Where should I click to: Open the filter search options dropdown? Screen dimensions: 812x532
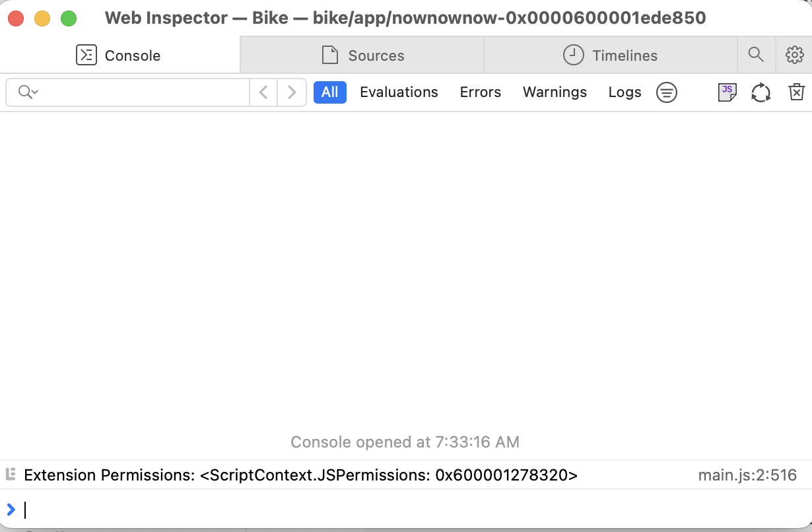(x=28, y=92)
